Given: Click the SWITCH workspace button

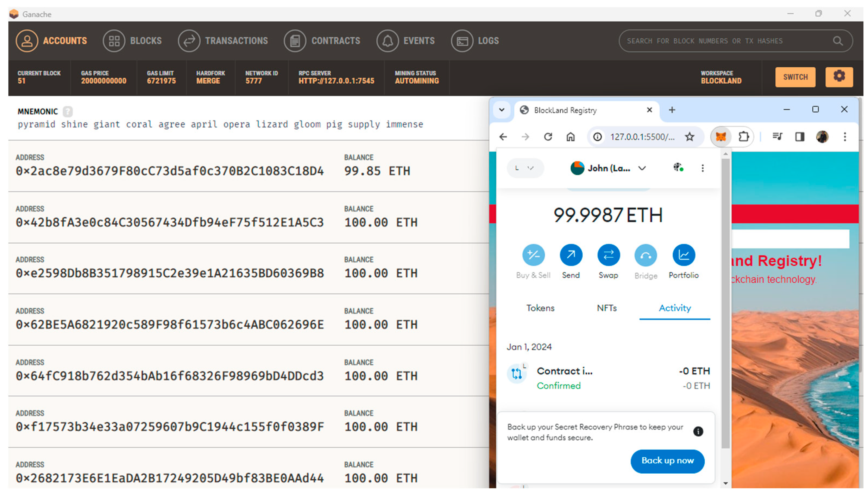Looking at the screenshot, I should coord(795,77).
